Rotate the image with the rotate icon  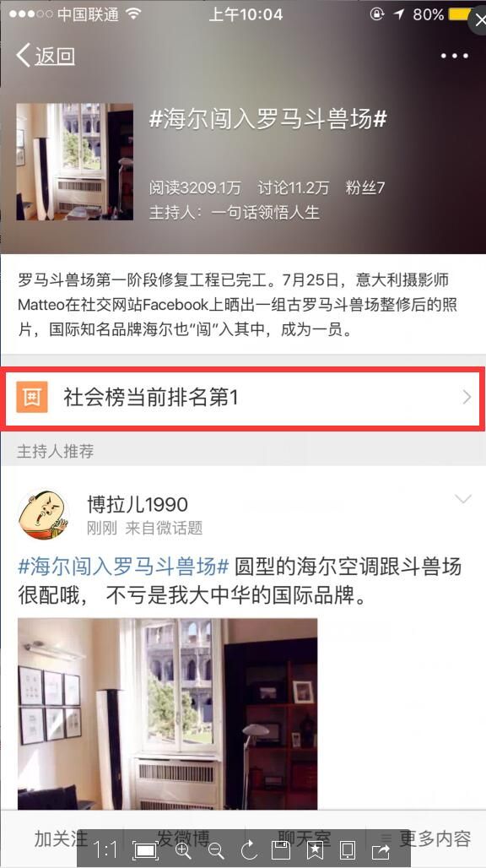click(x=249, y=849)
